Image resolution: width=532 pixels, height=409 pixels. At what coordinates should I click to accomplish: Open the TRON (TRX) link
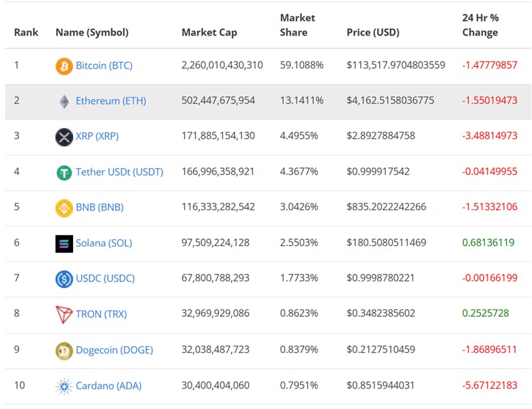(102, 314)
